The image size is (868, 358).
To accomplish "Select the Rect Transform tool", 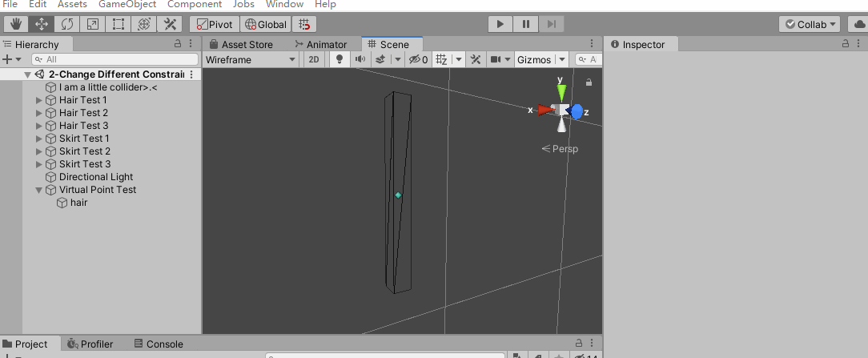I will [119, 24].
